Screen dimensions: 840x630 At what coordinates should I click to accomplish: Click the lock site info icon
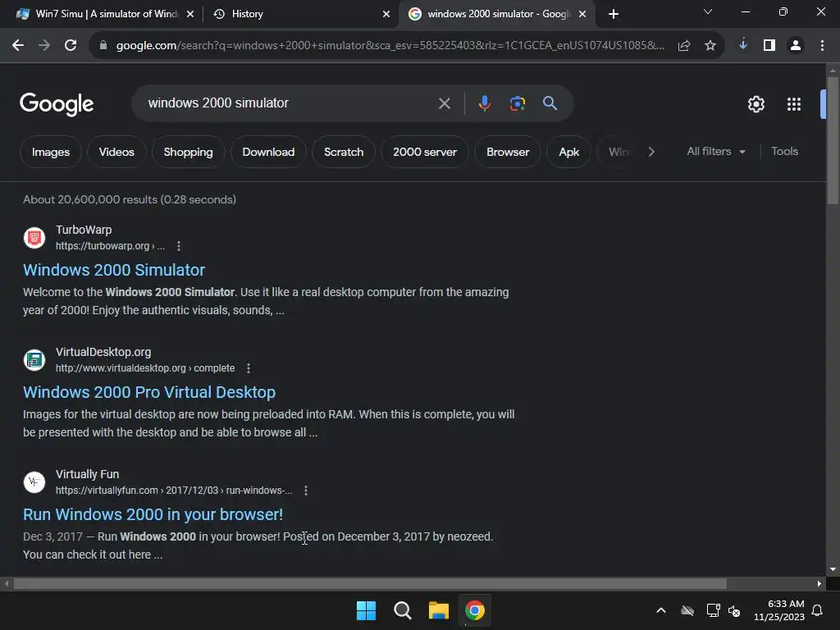103,46
